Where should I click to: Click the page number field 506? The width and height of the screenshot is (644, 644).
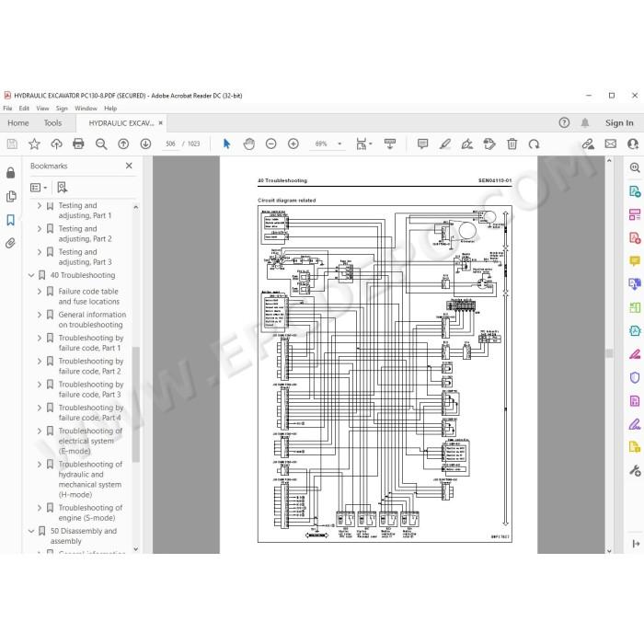[170, 144]
